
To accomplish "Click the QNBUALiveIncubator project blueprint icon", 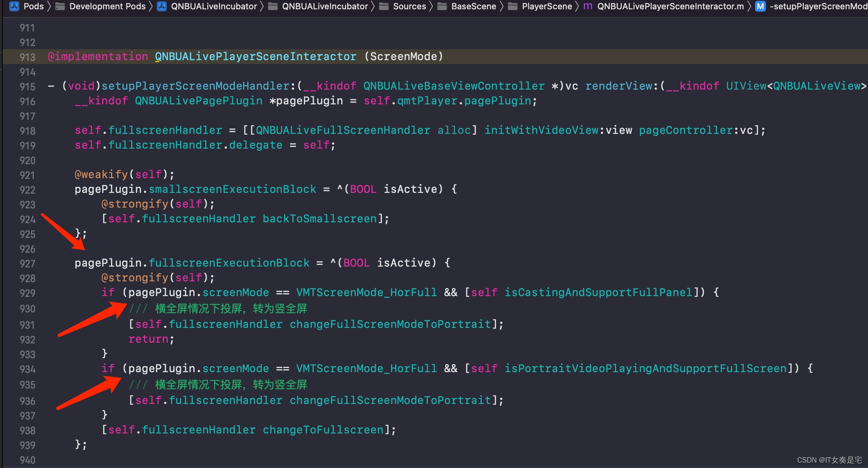I will [162, 6].
